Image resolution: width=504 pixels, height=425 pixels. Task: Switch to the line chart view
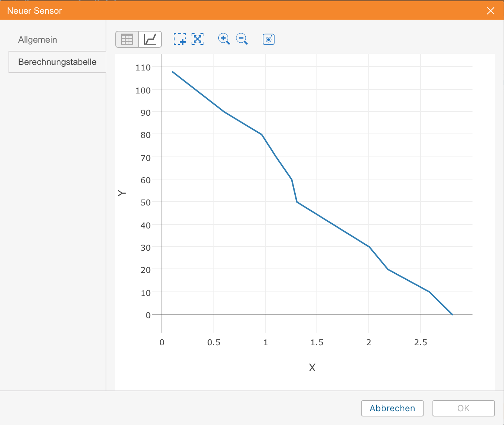tap(150, 39)
